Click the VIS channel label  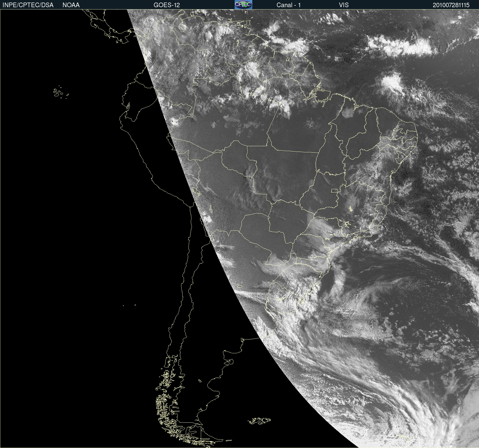click(344, 5)
